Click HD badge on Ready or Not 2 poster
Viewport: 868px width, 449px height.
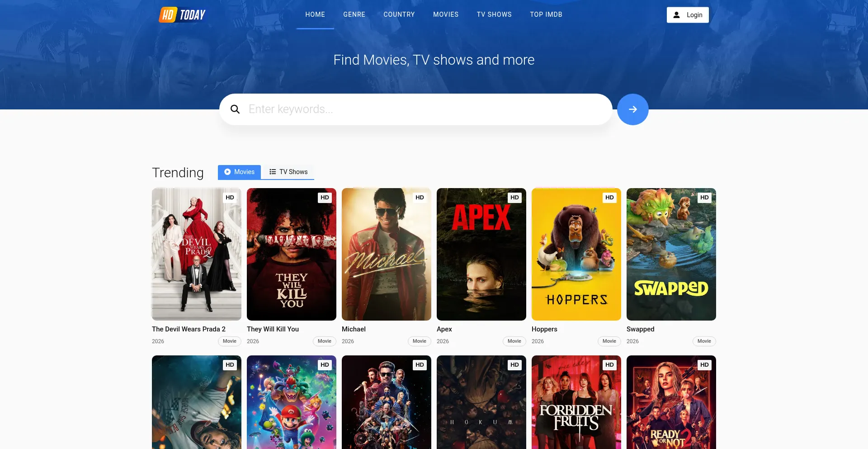point(704,365)
